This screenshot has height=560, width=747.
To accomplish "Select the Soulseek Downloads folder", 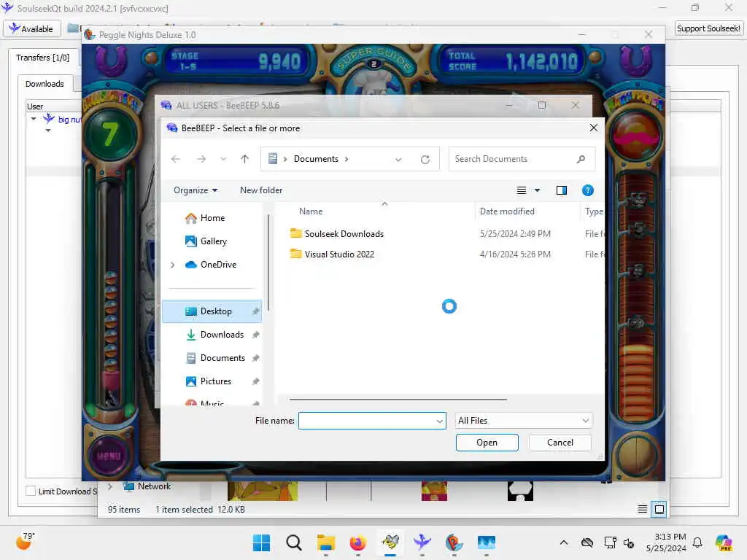I will pyautogui.click(x=344, y=234).
